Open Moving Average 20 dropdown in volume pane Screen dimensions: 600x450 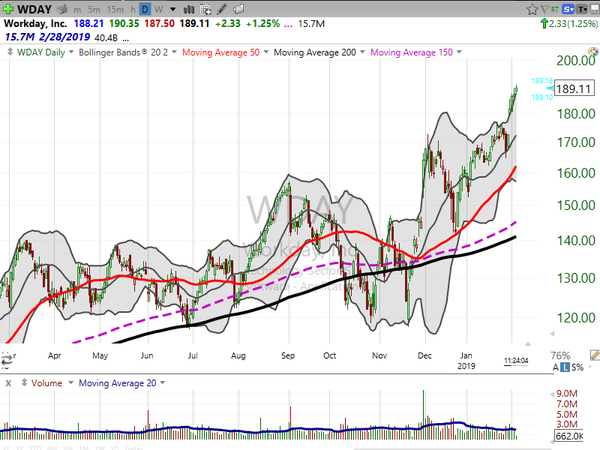pos(163,383)
